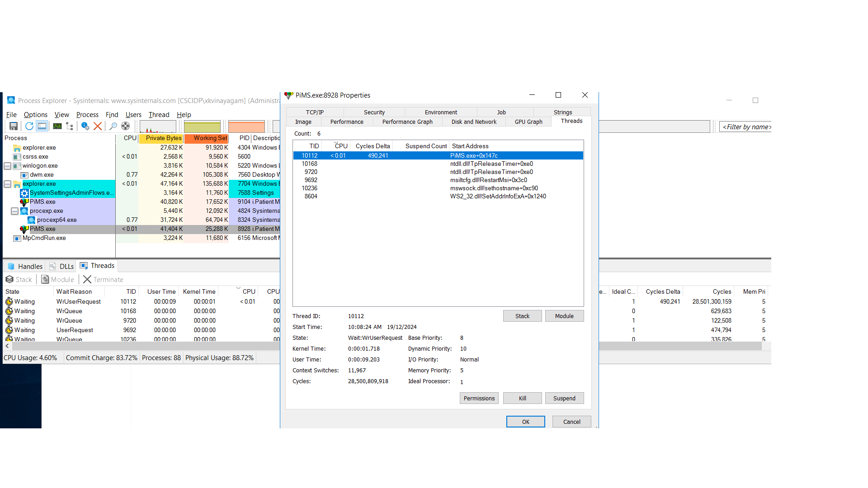The height and width of the screenshot is (488, 868).
Task: Collapse the explorer.exe tree node
Action: tap(8, 184)
